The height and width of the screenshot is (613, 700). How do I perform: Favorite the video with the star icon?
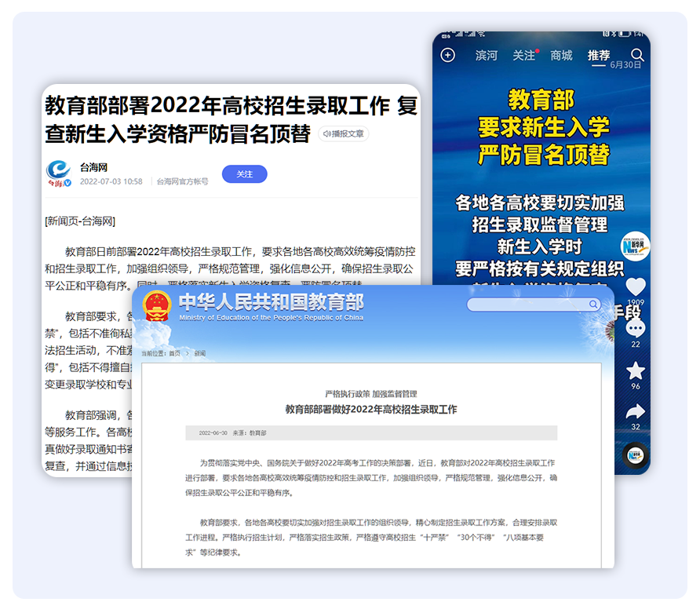635,370
